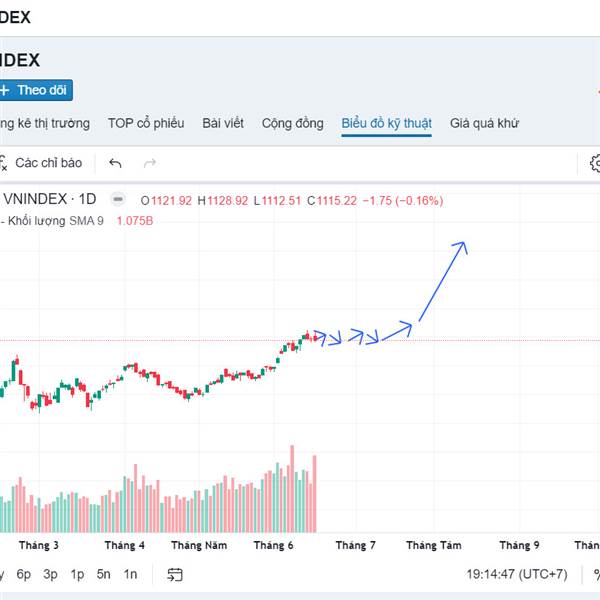The height and width of the screenshot is (600, 600).
Task: Undo the last chart action
Action: coord(116,162)
